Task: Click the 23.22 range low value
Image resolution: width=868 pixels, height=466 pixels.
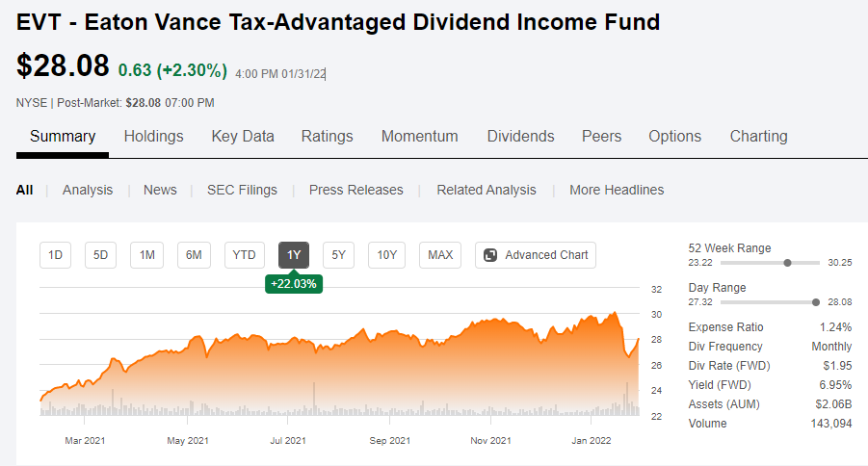Action: coord(699,263)
